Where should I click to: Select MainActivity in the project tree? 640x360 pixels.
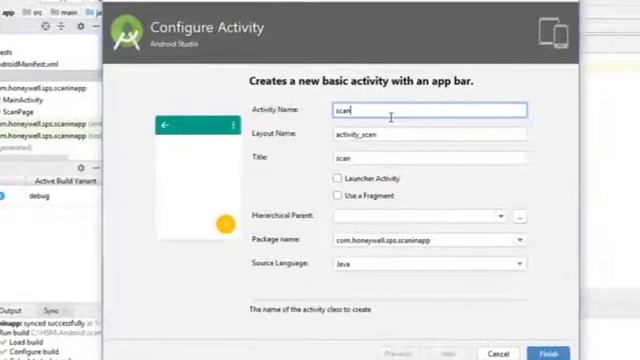pos(23,100)
